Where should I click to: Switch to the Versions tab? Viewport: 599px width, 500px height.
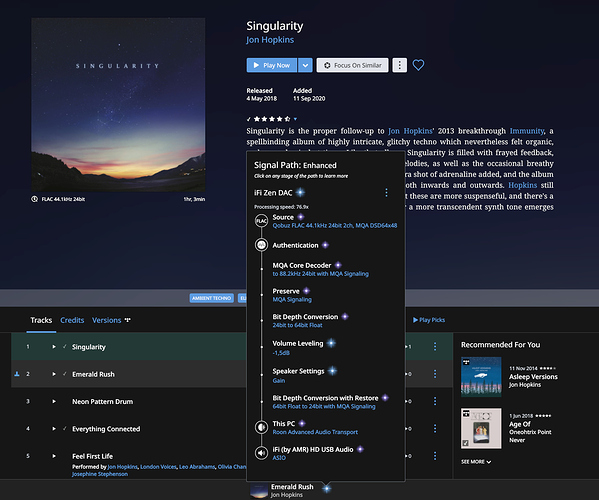[x=106, y=320]
